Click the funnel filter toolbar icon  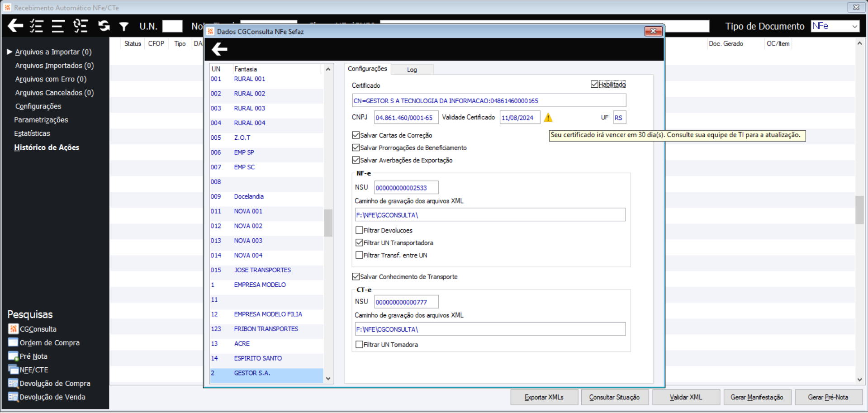tap(124, 27)
